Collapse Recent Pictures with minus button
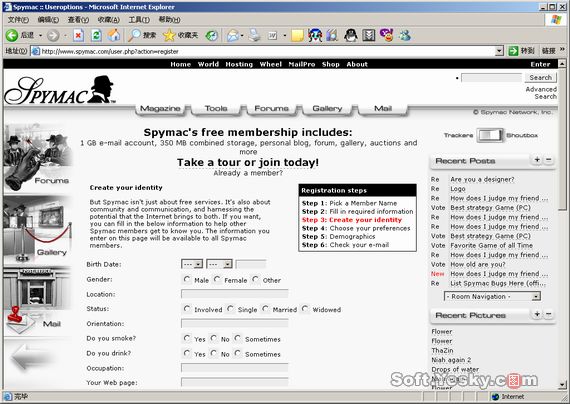The height and width of the screenshot is (404, 570). (x=549, y=314)
